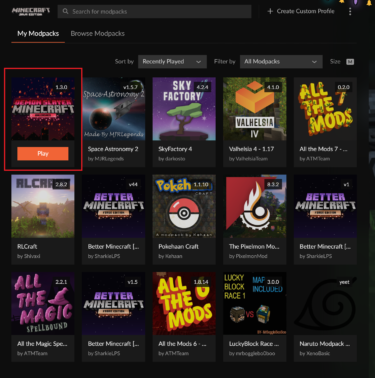Open LuckyBlock Race thumbnail
The image size is (375, 378).
[x=255, y=303]
